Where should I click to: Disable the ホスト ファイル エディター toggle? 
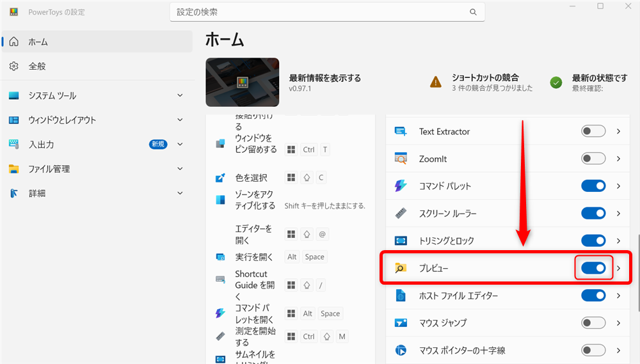click(593, 296)
